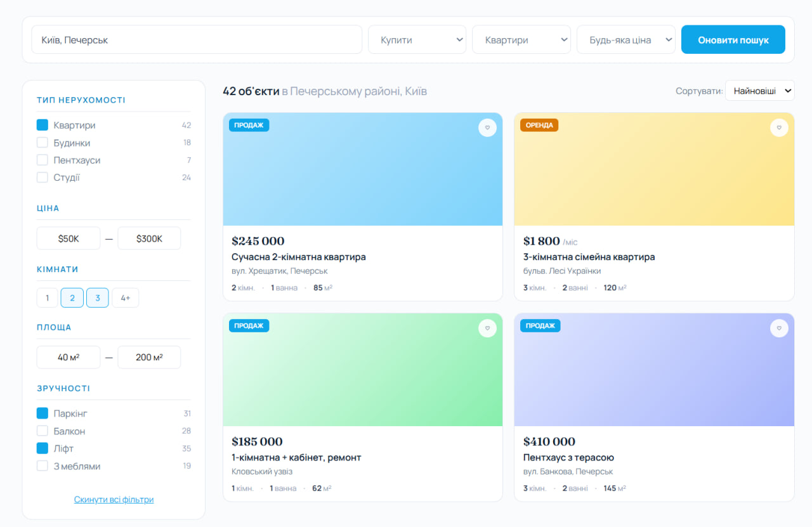Save the $185 000 Кловський узвіз listing
The image size is (812, 527).
click(x=487, y=328)
